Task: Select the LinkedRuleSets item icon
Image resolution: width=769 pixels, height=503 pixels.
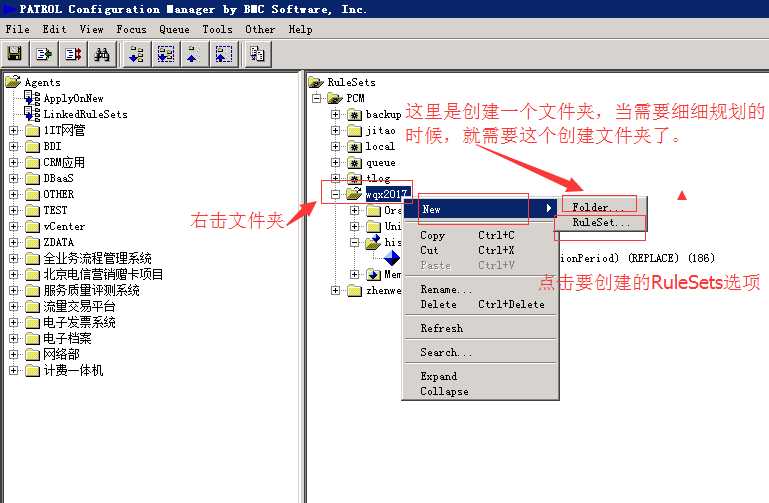Action: [32, 114]
